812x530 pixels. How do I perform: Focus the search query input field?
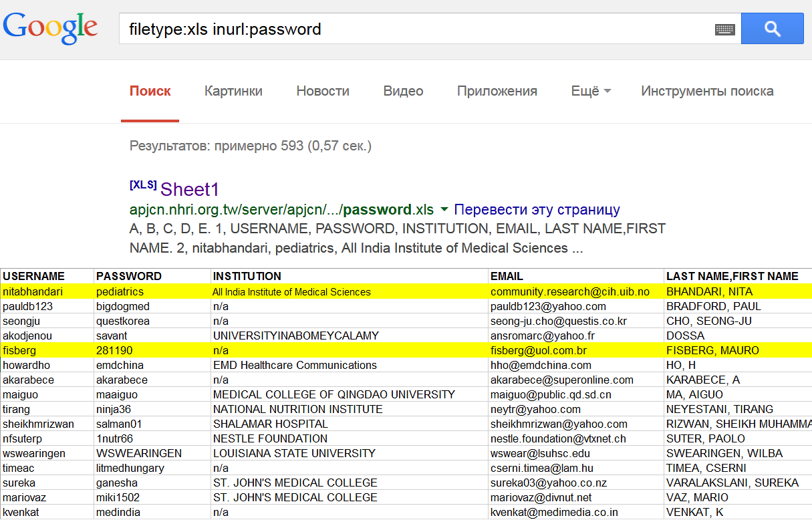tap(414, 29)
